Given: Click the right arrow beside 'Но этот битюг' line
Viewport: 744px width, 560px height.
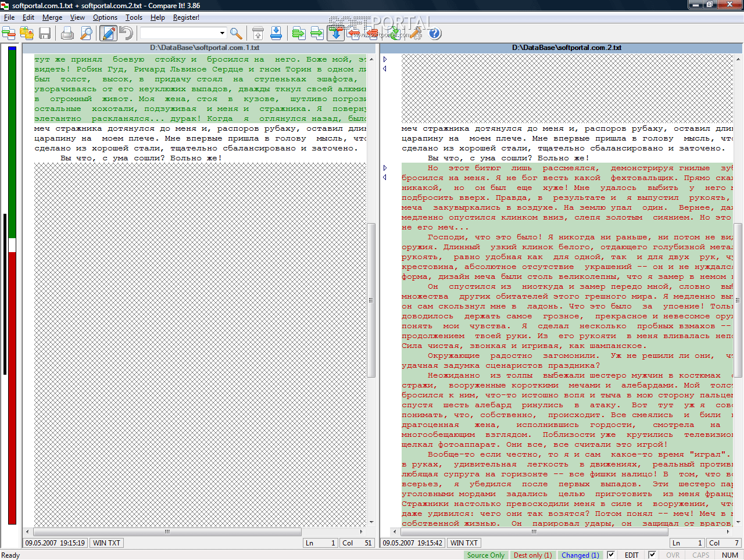Looking at the screenshot, I should (x=385, y=168).
